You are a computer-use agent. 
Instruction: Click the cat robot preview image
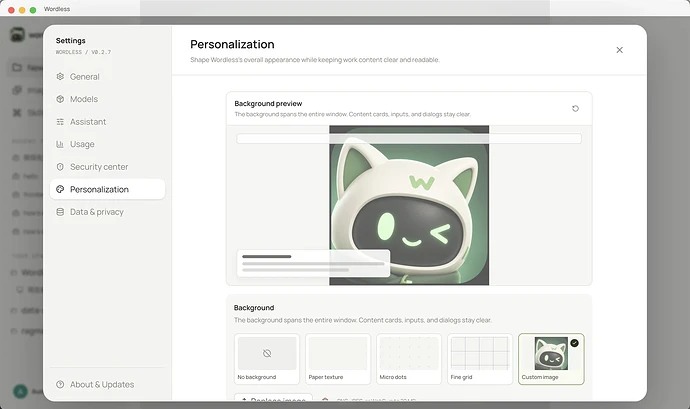409,205
